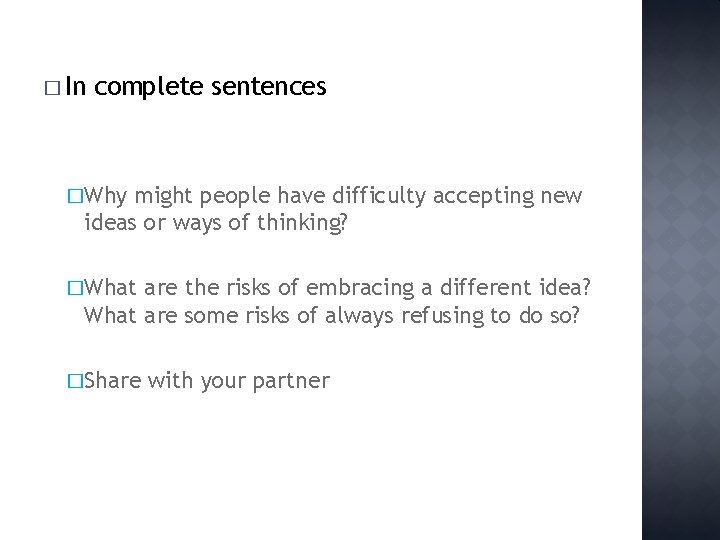Click the words 'to do so?' at the line end
Image resolution: width=720 pixels, height=540 pixels.
click(x=535, y=315)
